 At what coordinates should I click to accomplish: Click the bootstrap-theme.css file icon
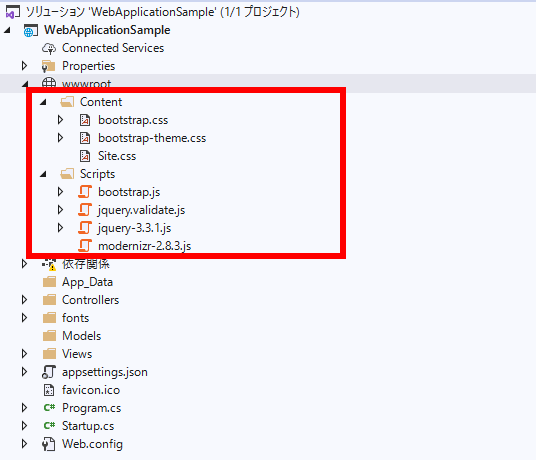point(85,138)
